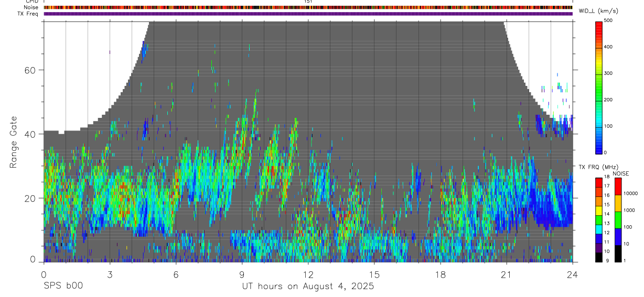Screen dimensions: 644x297
Task: Select the 500 tick on width colorbar
Action: pyautogui.click(x=609, y=21)
